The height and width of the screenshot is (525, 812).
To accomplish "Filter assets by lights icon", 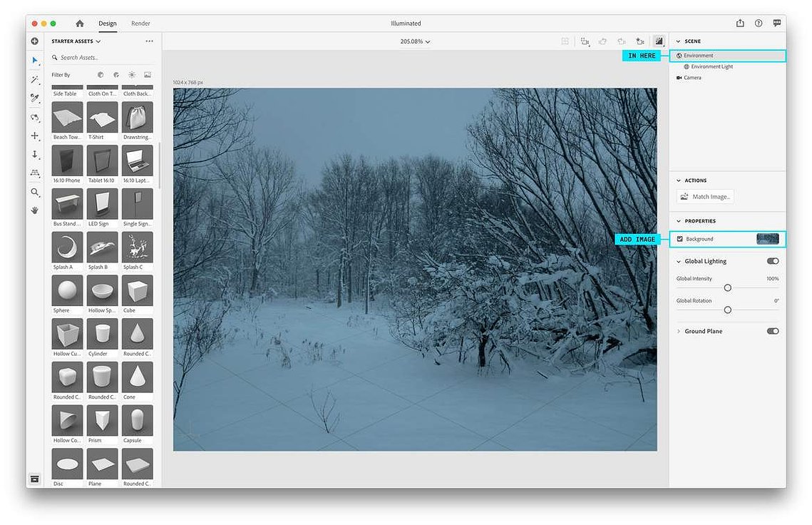I will click(x=132, y=75).
